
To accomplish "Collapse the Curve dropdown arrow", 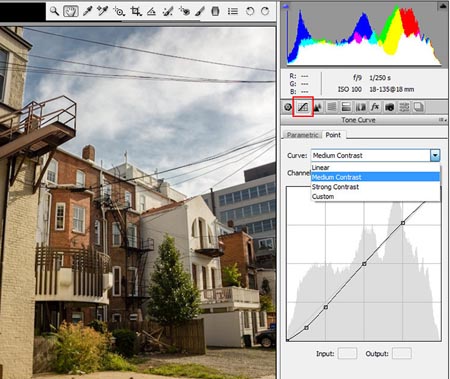I will coord(435,155).
